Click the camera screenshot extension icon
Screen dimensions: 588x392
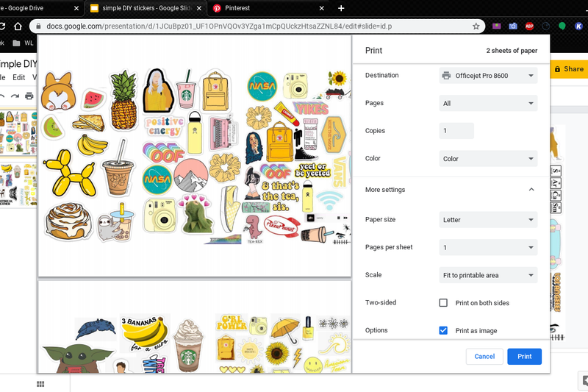tap(512, 26)
